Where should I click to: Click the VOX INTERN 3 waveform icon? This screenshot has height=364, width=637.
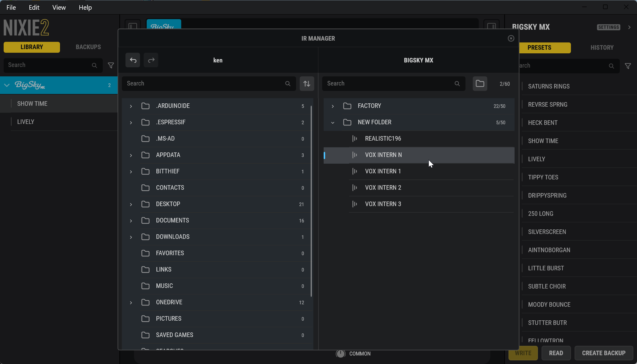pos(355,204)
